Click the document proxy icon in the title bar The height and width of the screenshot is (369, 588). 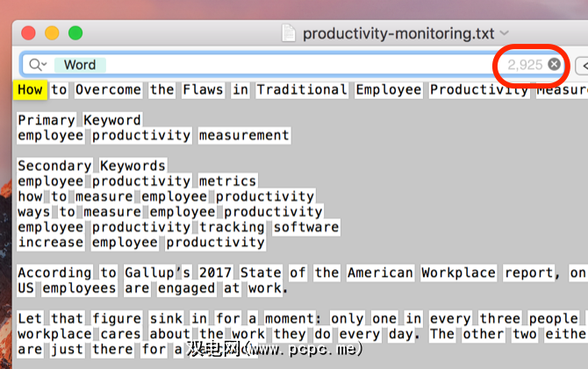(289, 34)
